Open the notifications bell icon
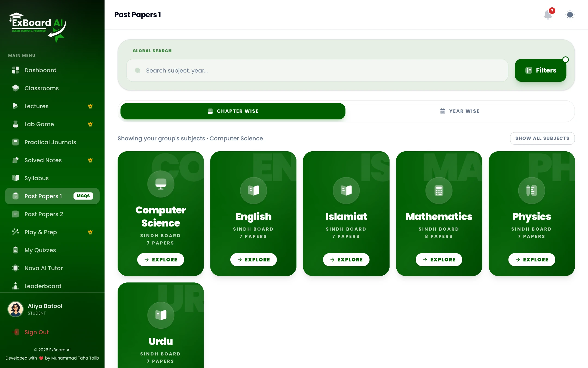Viewport: 588px width, 368px height. [x=548, y=15]
